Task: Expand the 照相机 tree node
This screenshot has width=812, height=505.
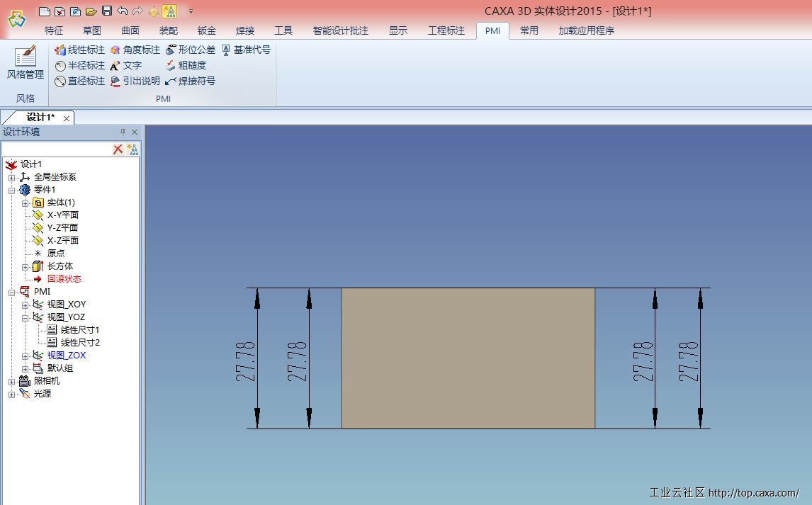Action: (11, 382)
